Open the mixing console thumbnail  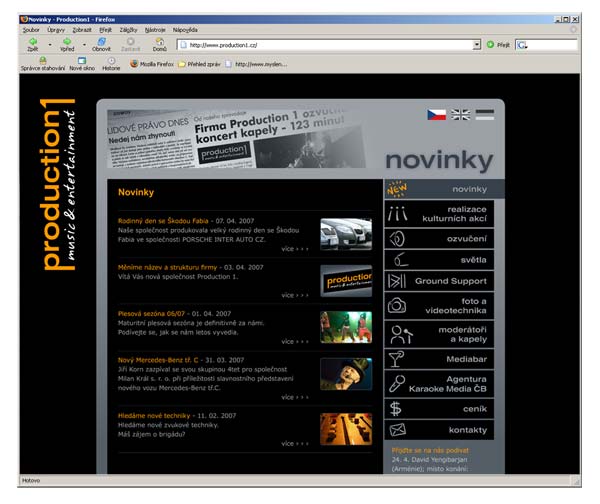tap(346, 429)
